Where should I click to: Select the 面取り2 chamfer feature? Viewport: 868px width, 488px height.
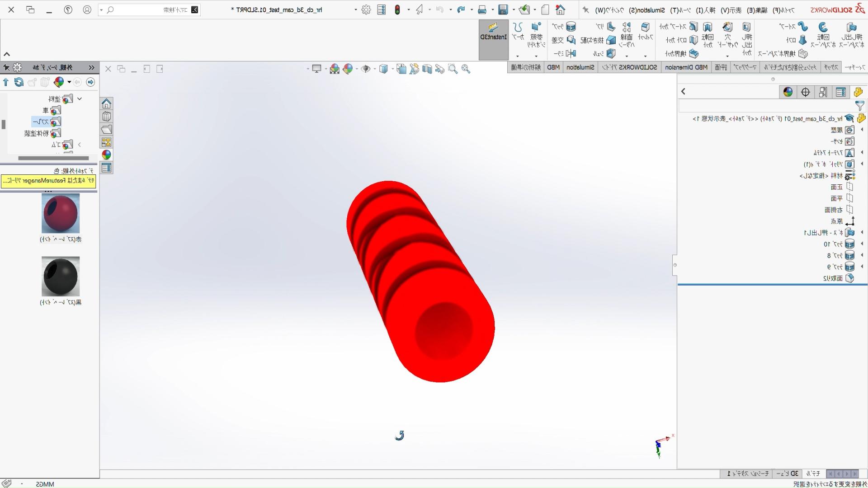(838, 278)
